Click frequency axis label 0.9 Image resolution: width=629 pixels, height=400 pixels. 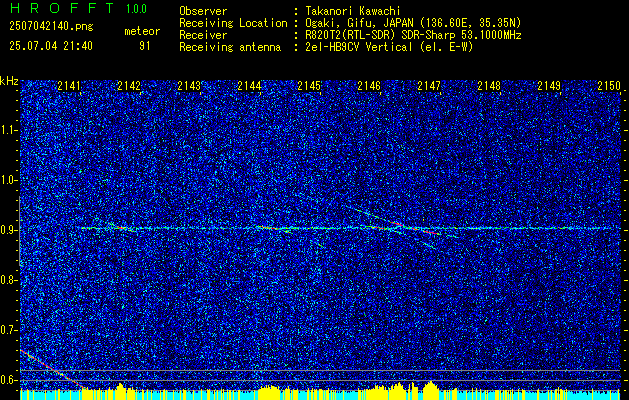pyautogui.click(x=8, y=230)
